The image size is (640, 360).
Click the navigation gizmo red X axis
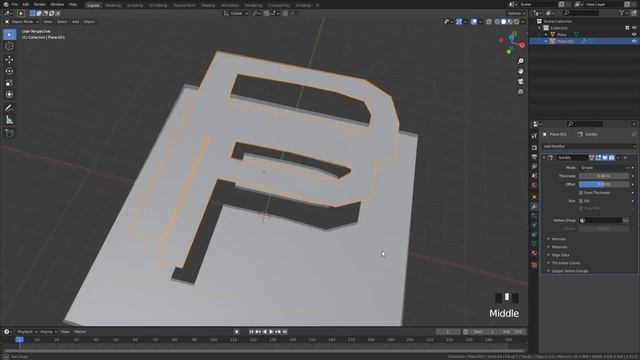[522, 45]
